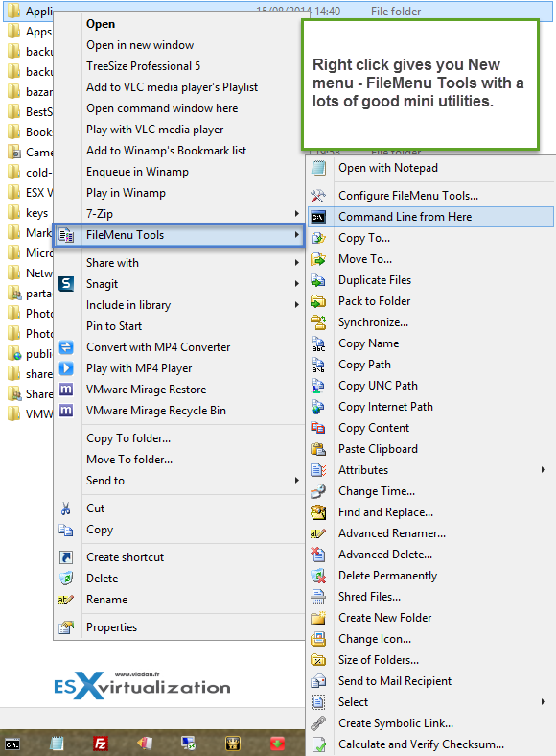The height and width of the screenshot is (756, 556).
Task: Open the Notepad taskbar icon
Action: [x=57, y=744]
